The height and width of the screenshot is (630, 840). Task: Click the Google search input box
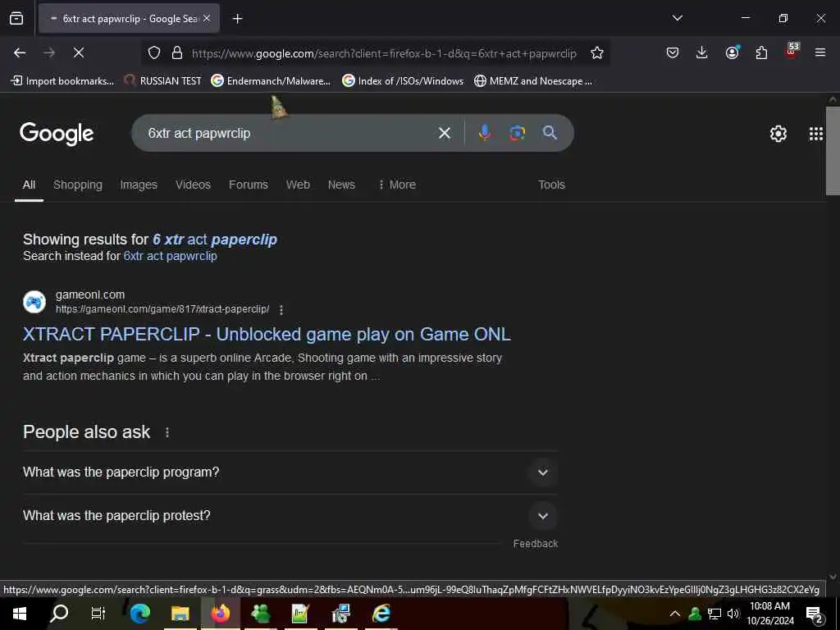(x=290, y=133)
